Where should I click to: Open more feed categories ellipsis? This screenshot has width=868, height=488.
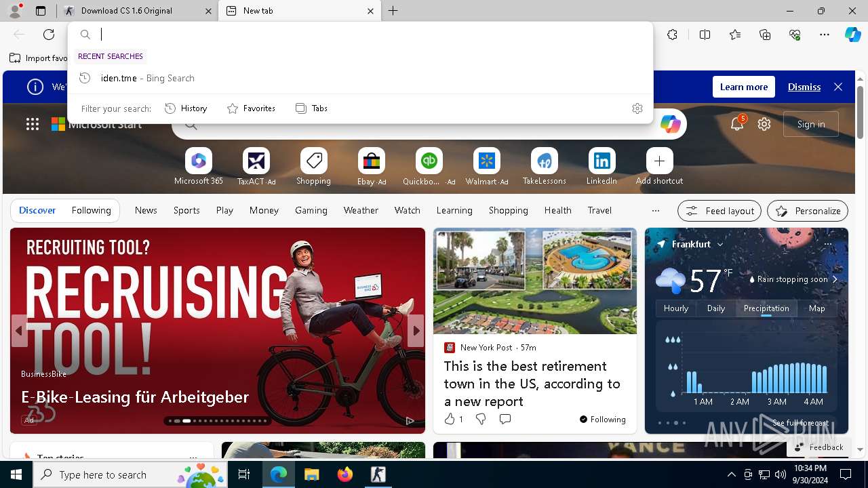[x=655, y=211]
